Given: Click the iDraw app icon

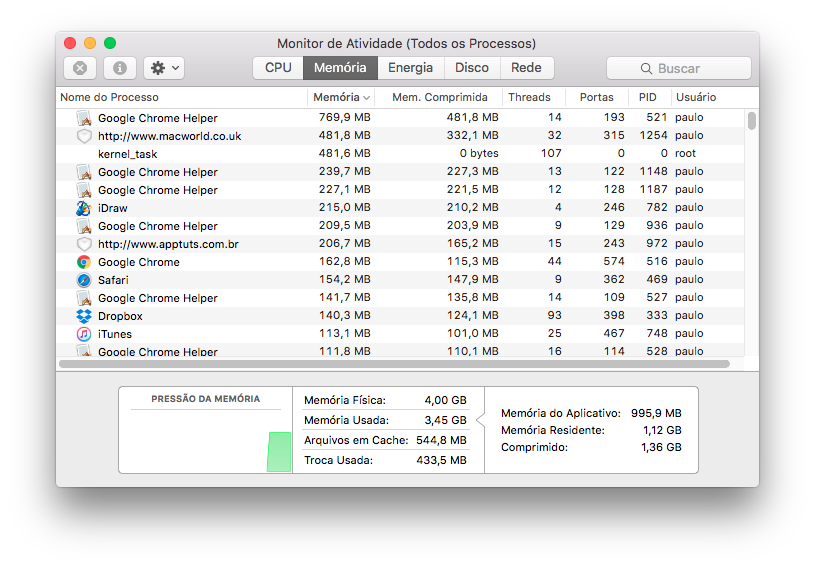Looking at the screenshot, I should [x=84, y=208].
